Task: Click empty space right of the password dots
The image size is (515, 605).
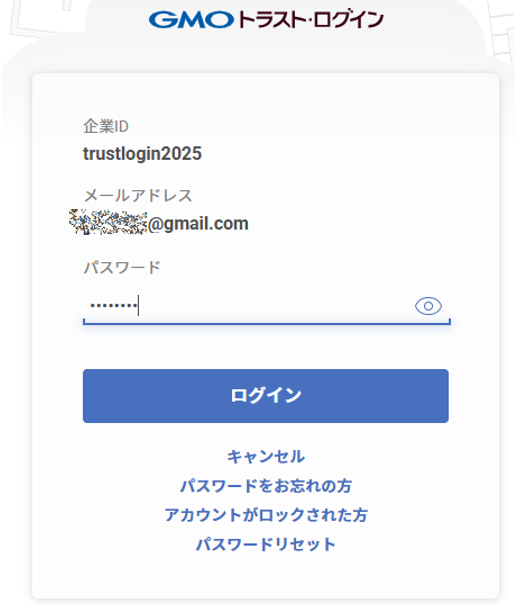Action: click(274, 306)
